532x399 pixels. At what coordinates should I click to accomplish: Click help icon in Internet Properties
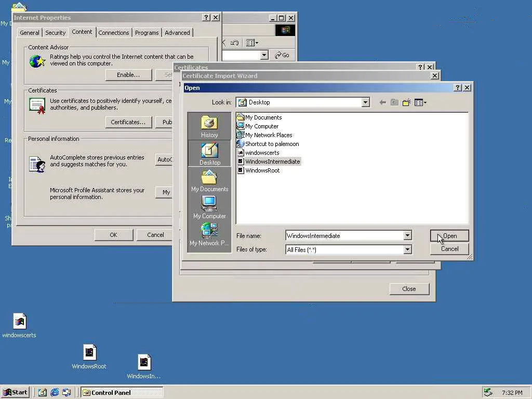206,17
